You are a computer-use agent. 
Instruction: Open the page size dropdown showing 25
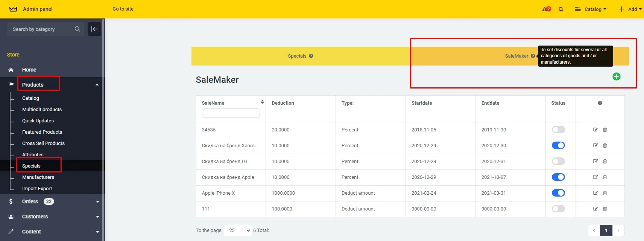pyautogui.click(x=238, y=230)
